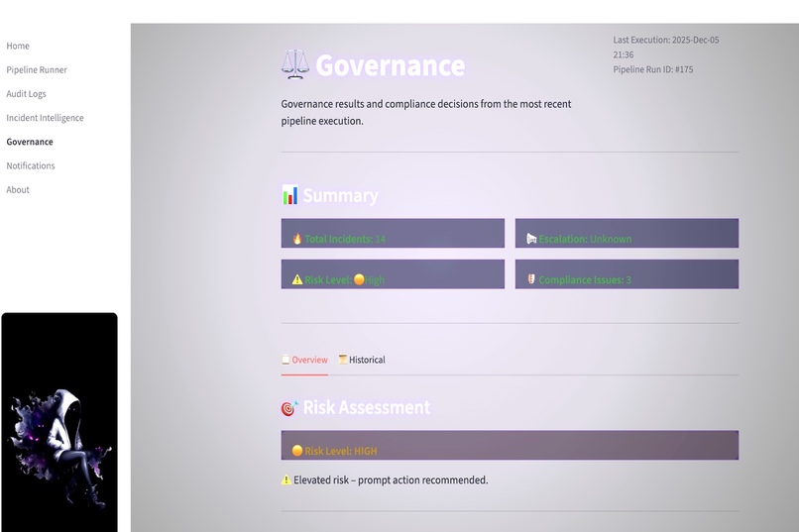Select the Overview tab
Viewport: 799px width, 532px height.
coord(304,360)
